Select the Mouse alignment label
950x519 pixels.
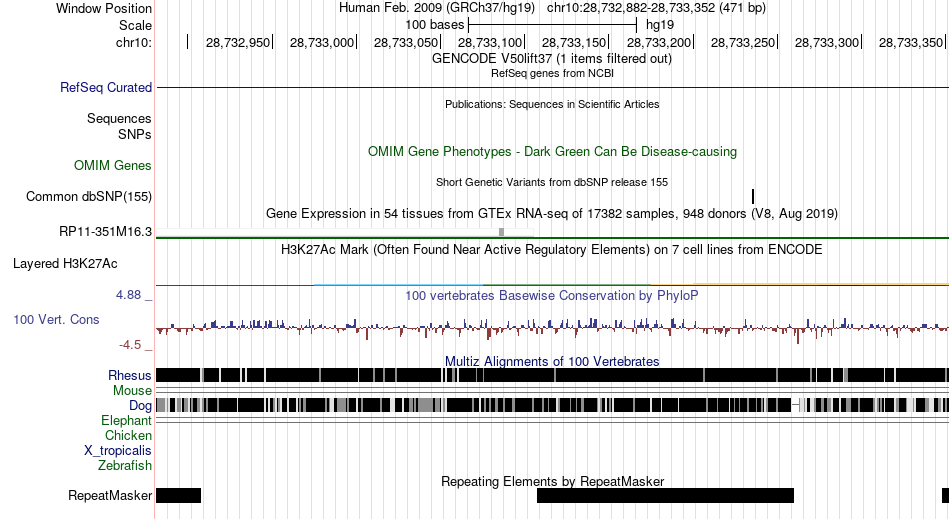tap(131, 391)
